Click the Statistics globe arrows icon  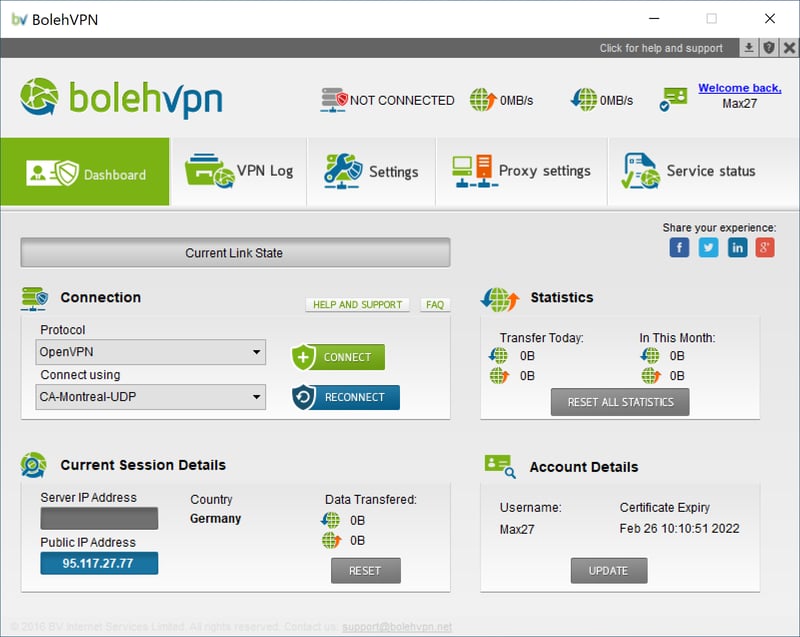[500, 299]
